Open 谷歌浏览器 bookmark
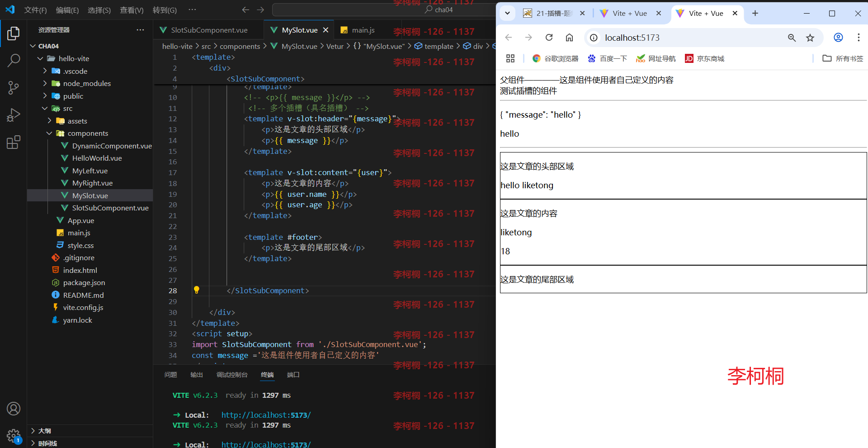 coord(556,58)
